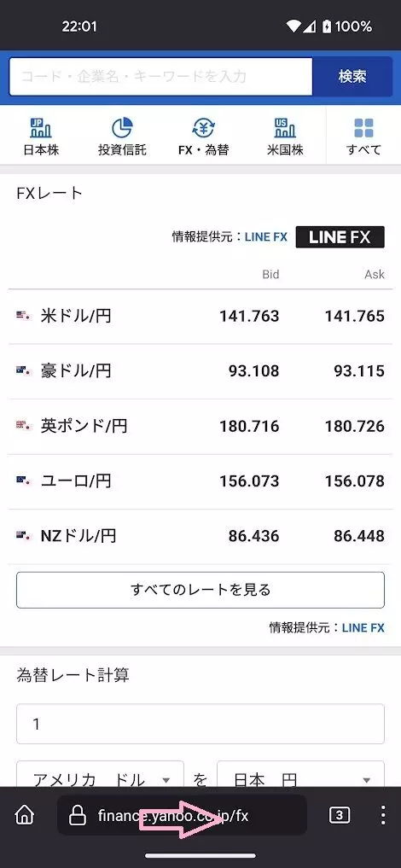
Task: Open the LINE FX link beside 情報提供元 above the table
Action: click(266, 237)
